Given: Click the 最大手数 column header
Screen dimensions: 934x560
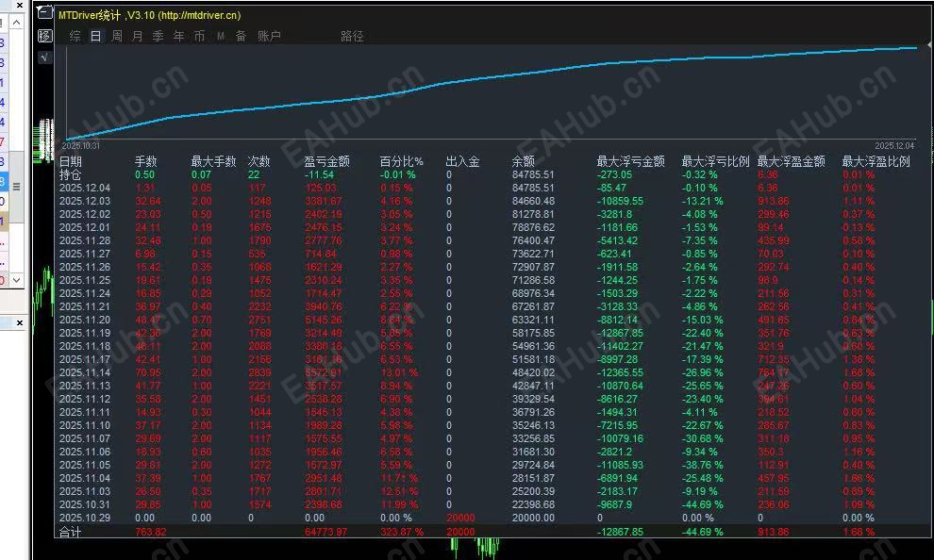Looking at the screenshot, I should (213, 161).
